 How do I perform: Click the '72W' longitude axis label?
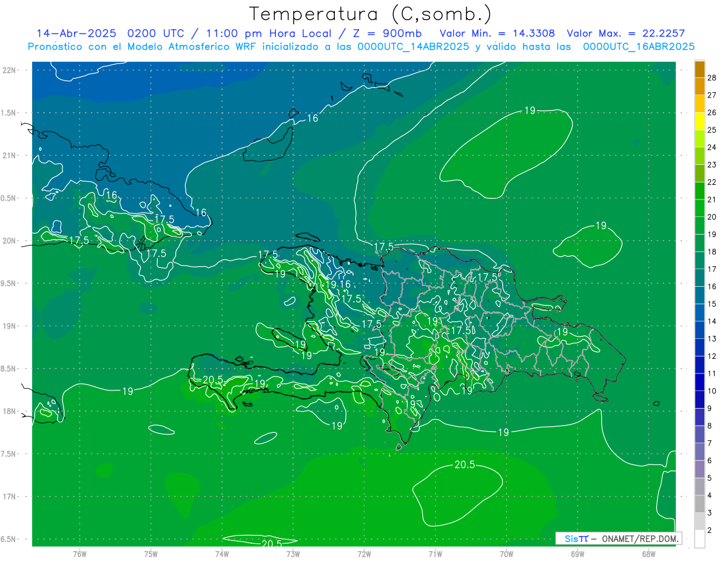pos(364,554)
